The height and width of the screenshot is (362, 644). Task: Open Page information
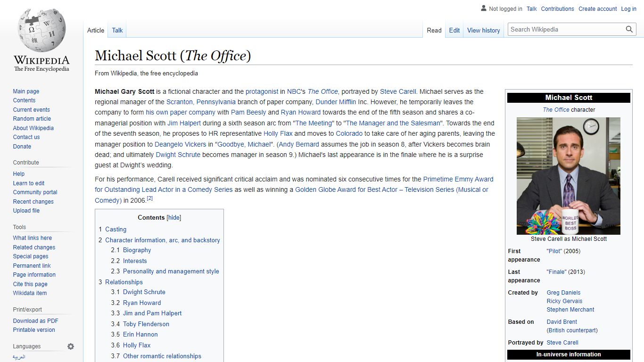[x=34, y=275]
